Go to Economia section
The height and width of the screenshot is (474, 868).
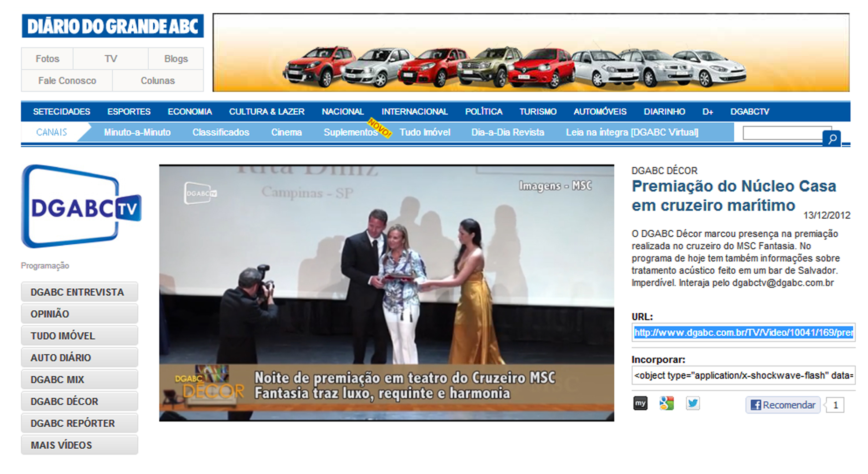[190, 111]
